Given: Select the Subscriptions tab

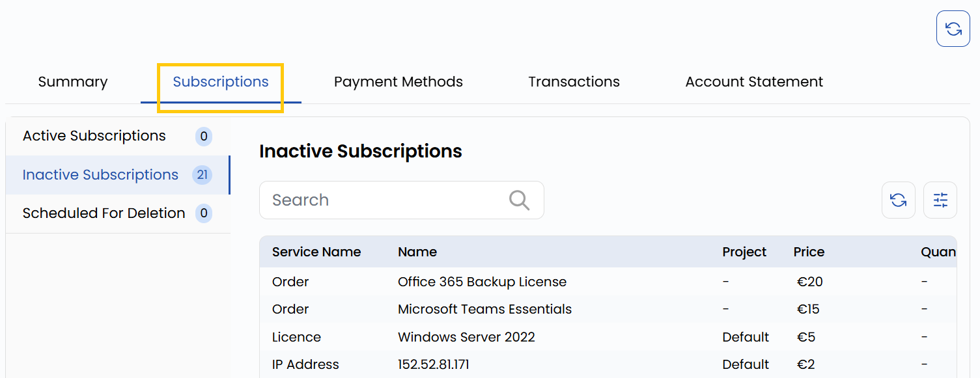Looking at the screenshot, I should pos(221,81).
